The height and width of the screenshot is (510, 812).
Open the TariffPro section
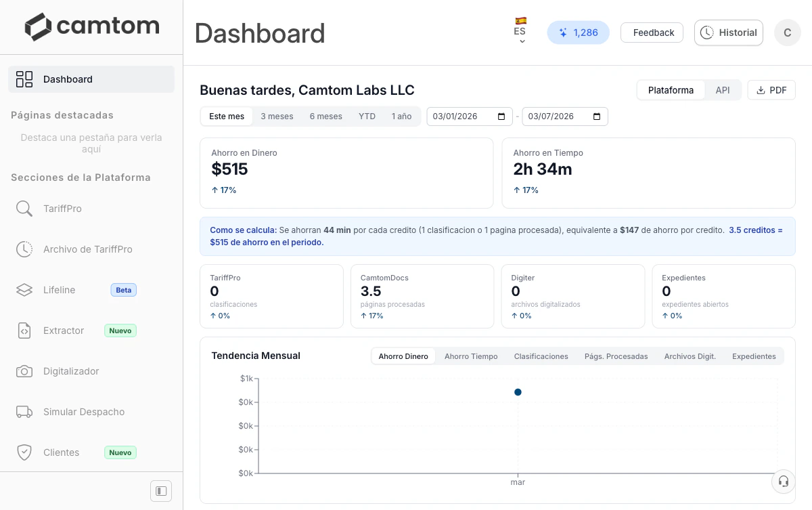pyautogui.click(x=63, y=209)
